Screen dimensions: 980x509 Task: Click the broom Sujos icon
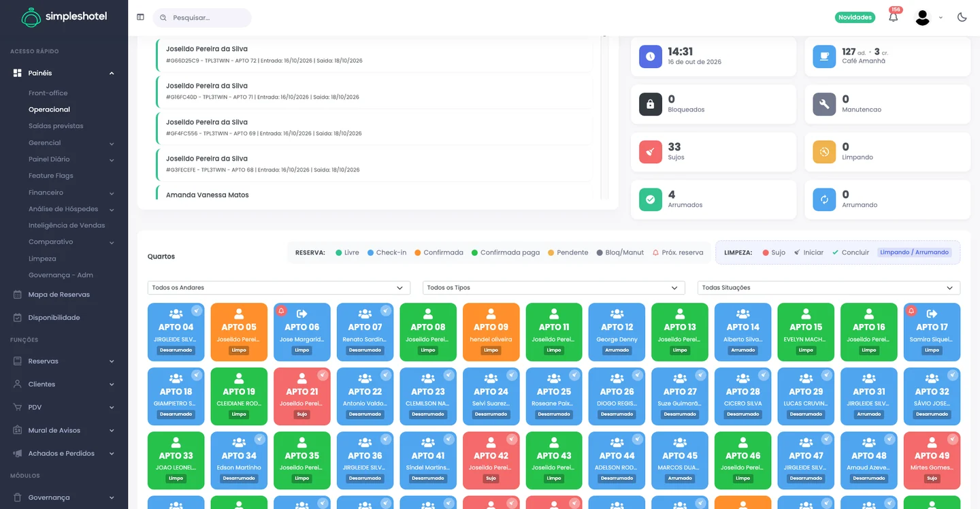coord(651,152)
